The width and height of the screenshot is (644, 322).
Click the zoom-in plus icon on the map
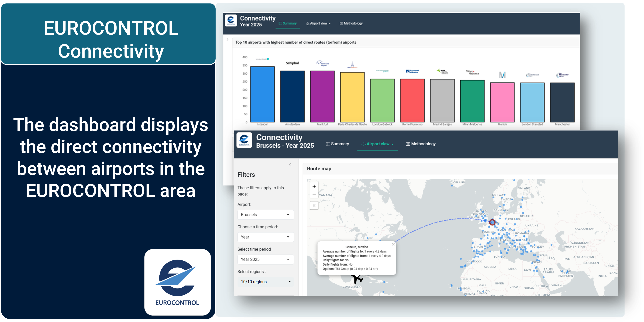[x=314, y=186]
